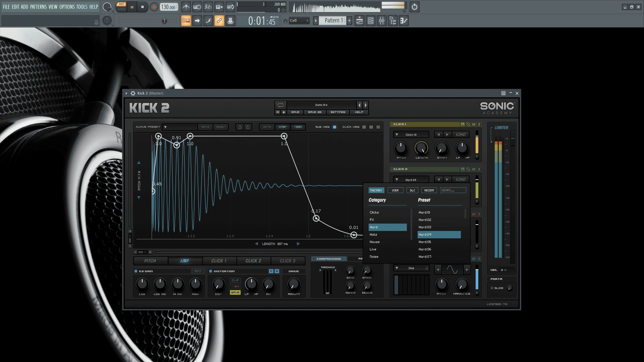Image resolution: width=644 pixels, height=362 pixels.
Task: Select the Hard 06 preset
Action: 439,249
